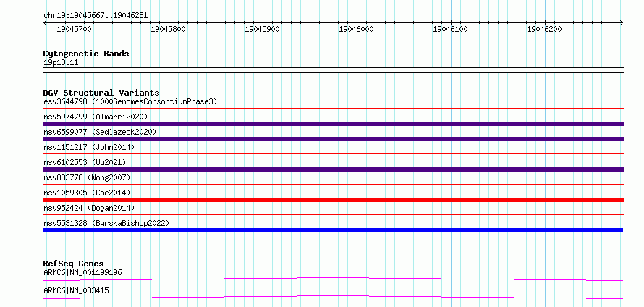Viewport: 644px width, 307px height.
Task: Click the magenta transcript line for NM_001199196
Action: click(x=333, y=279)
